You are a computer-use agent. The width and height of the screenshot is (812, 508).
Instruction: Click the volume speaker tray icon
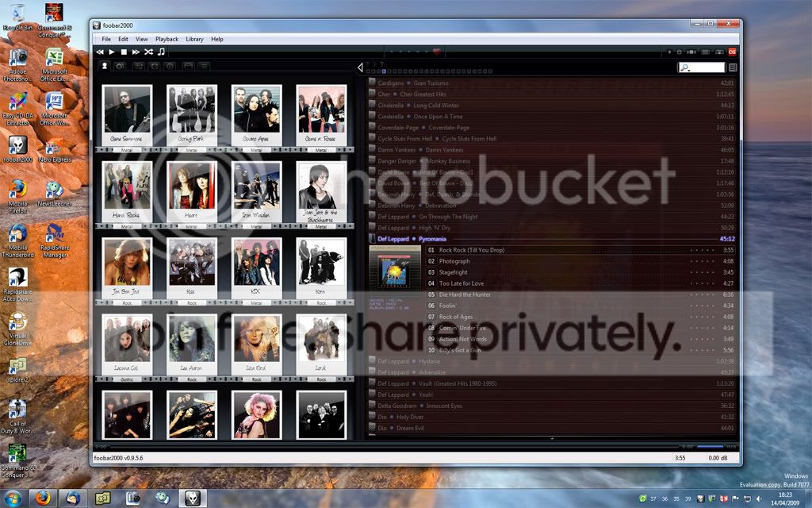click(x=759, y=498)
